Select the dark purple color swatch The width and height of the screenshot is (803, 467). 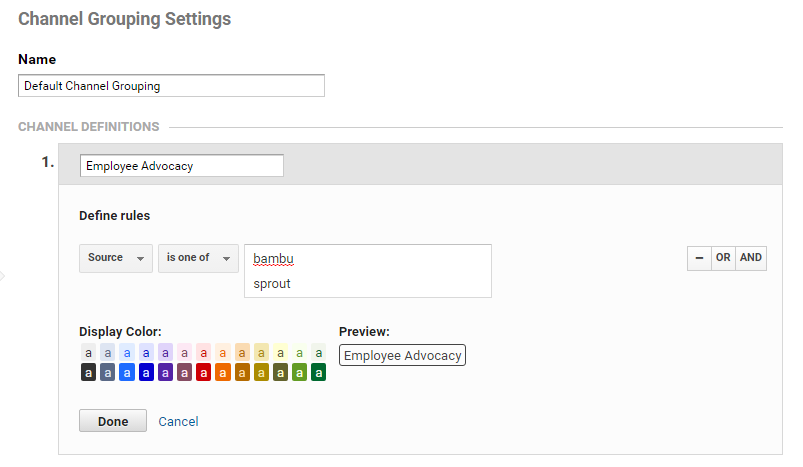[x=165, y=372]
